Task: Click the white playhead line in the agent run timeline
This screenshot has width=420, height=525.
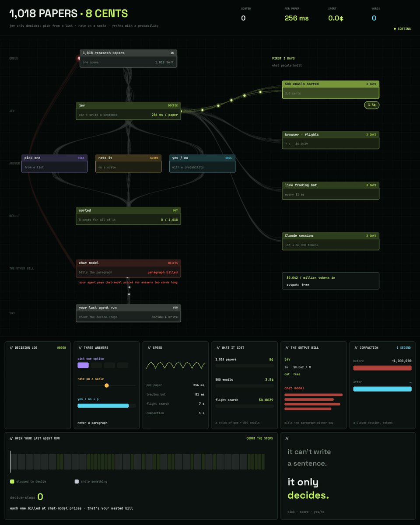Action: coord(10,462)
